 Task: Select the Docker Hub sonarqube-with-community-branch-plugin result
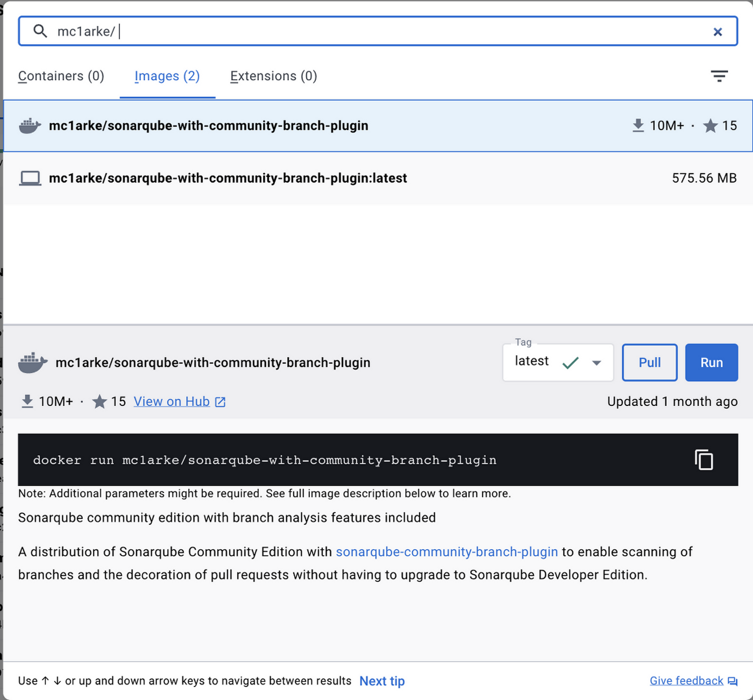[x=378, y=126]
